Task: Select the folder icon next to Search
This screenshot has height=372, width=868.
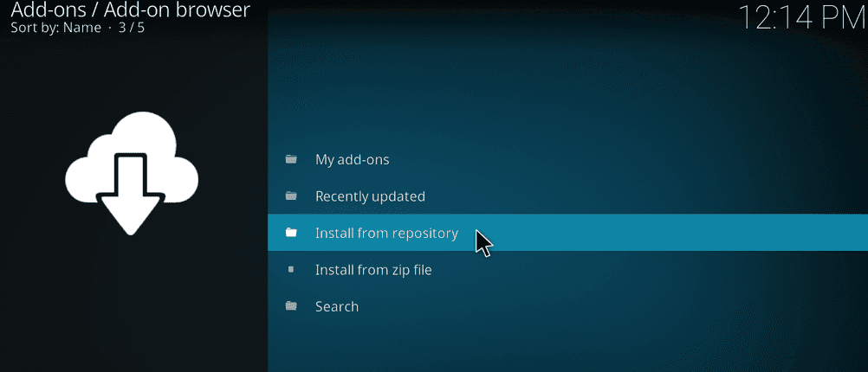Action: coord(291,306)
